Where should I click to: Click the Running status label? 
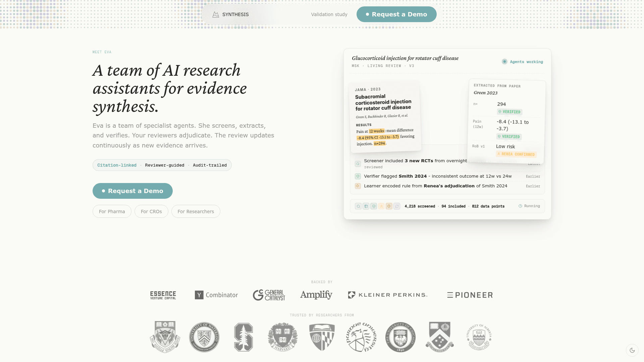click(532, 206)
